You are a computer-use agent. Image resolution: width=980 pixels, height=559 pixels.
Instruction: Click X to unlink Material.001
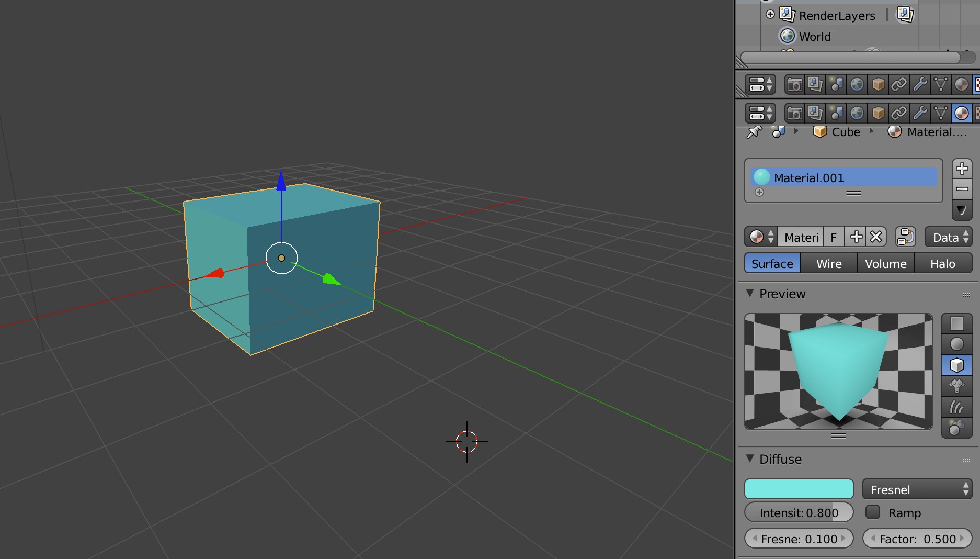click(875, 237)
